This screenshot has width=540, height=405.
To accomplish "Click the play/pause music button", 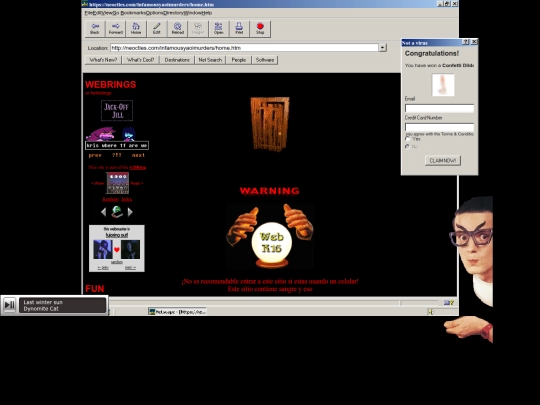I will [x=9, y=305].
